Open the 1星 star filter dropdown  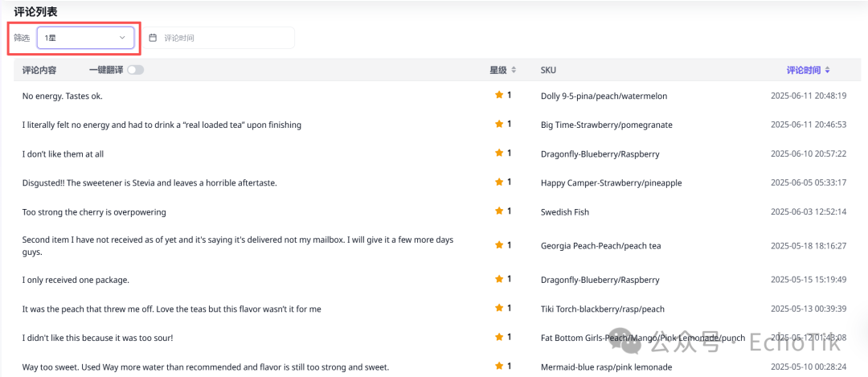pyautogui.click(x=85, y=38)
